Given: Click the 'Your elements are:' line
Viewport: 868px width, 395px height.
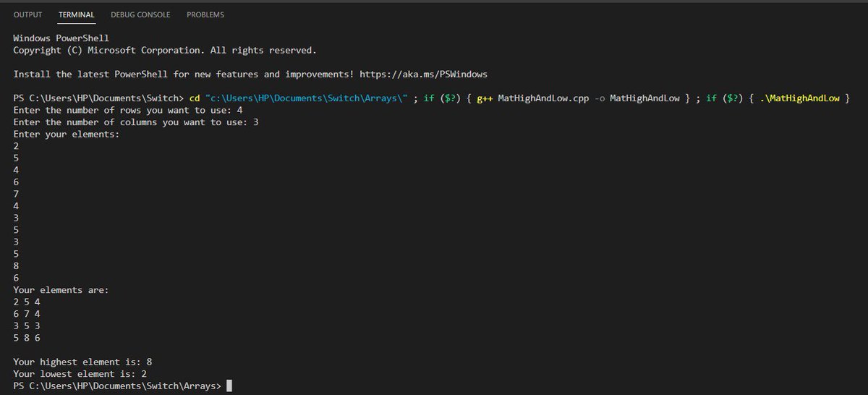Looking at the screenshot, I should point(61,290).
